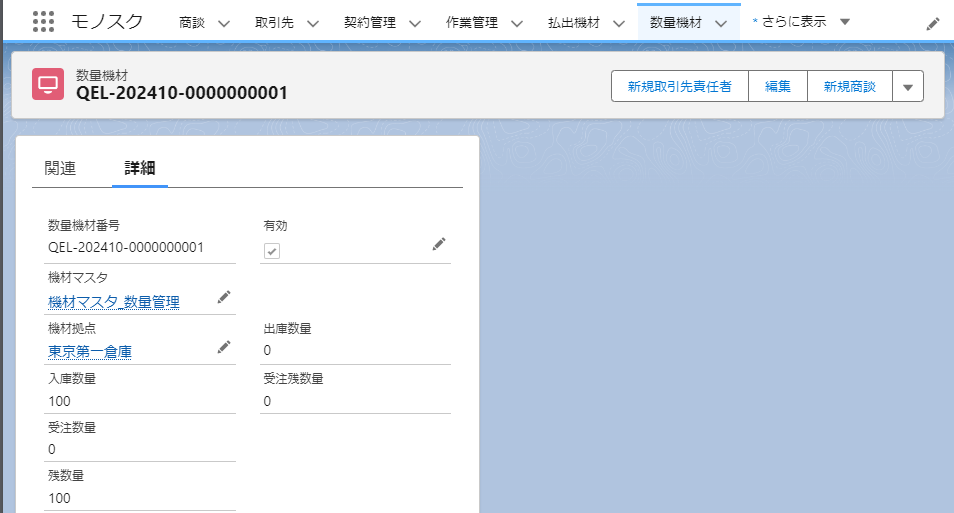Show more actions dropdown next to 新規商談
Viewport: 954px width, 513px height.
[x=907, y=87]
